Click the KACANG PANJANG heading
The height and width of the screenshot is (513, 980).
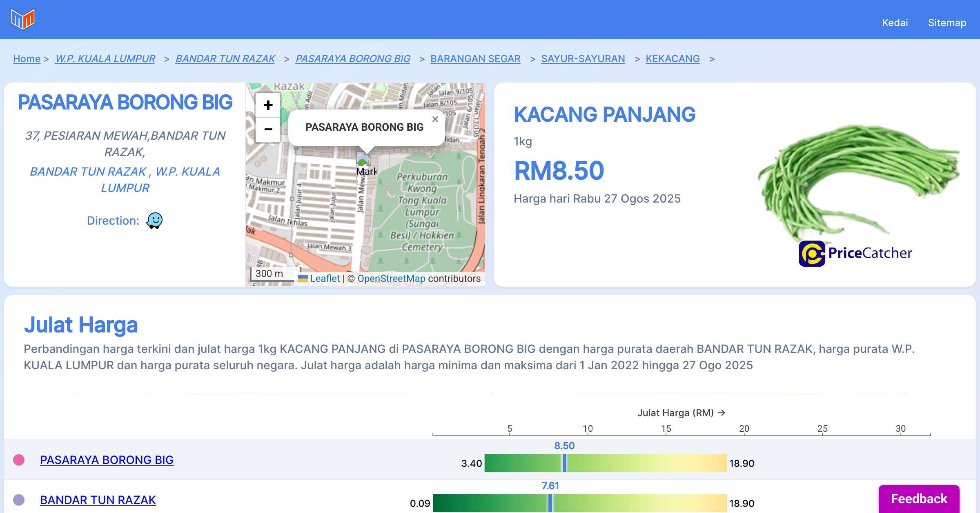click(x=605, y=114)
